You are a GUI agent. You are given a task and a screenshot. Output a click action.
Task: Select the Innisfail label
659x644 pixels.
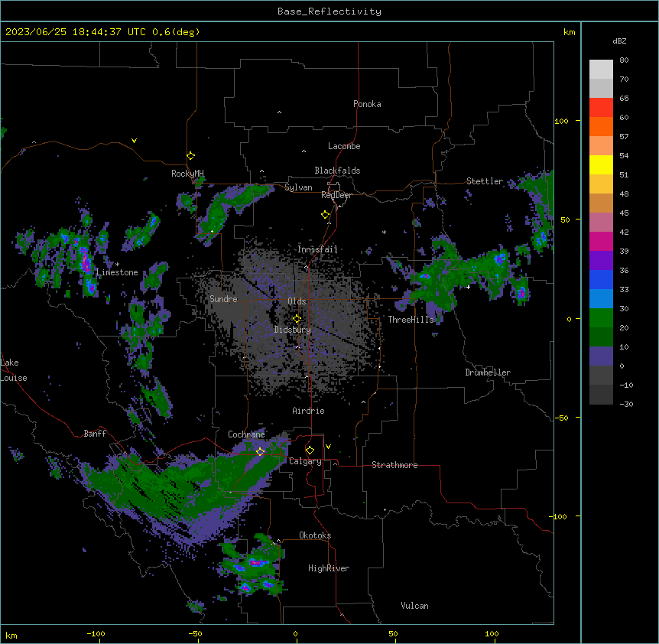coord(317,249)
